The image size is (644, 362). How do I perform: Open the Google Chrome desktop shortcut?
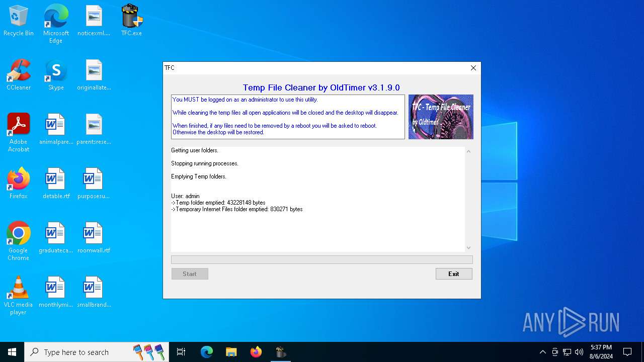coord(19,241)
